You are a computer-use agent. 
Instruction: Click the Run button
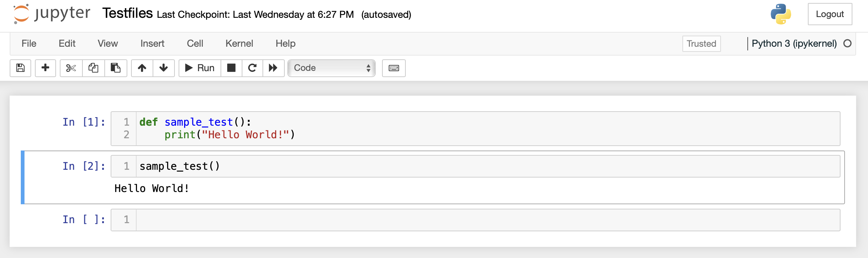(x=200, y=68)
